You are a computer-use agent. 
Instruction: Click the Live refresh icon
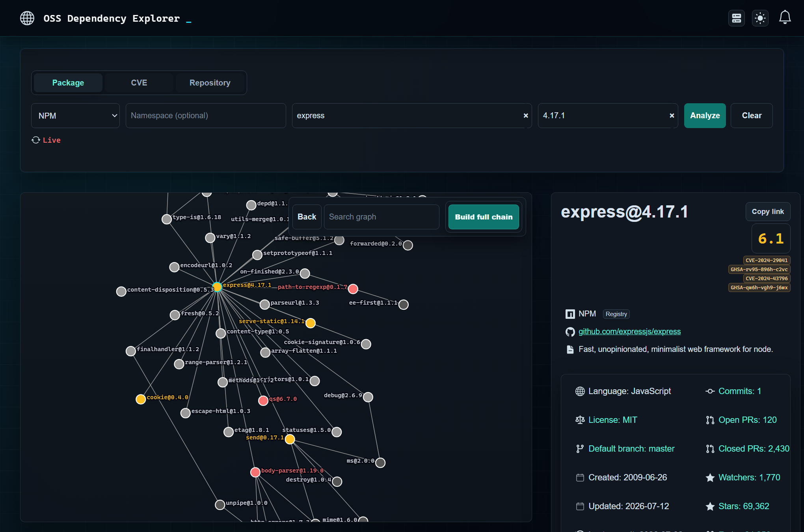pyautogui.click(x=36, y=140)
